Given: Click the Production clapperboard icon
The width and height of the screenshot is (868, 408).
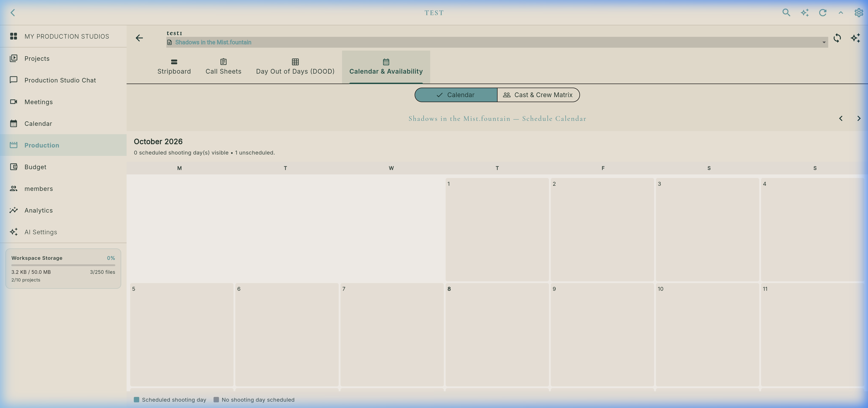Looking at the screenshot, I should [x=14, y=145].
